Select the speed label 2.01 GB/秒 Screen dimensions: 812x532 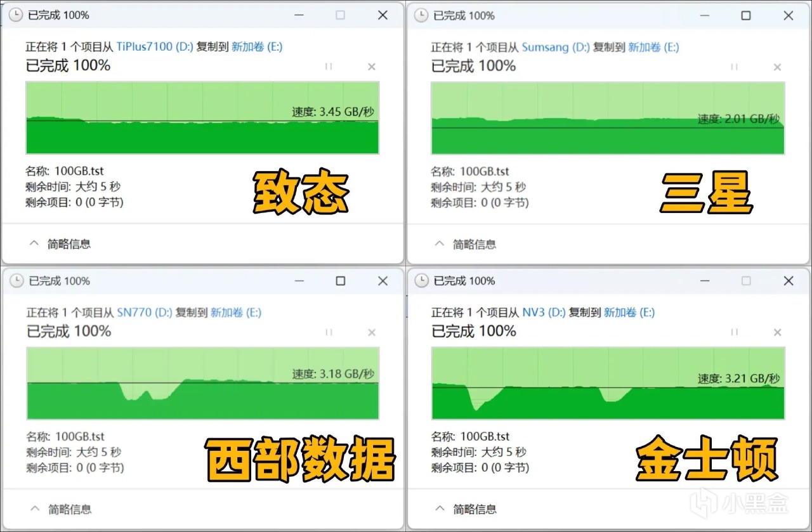(739, 119)
